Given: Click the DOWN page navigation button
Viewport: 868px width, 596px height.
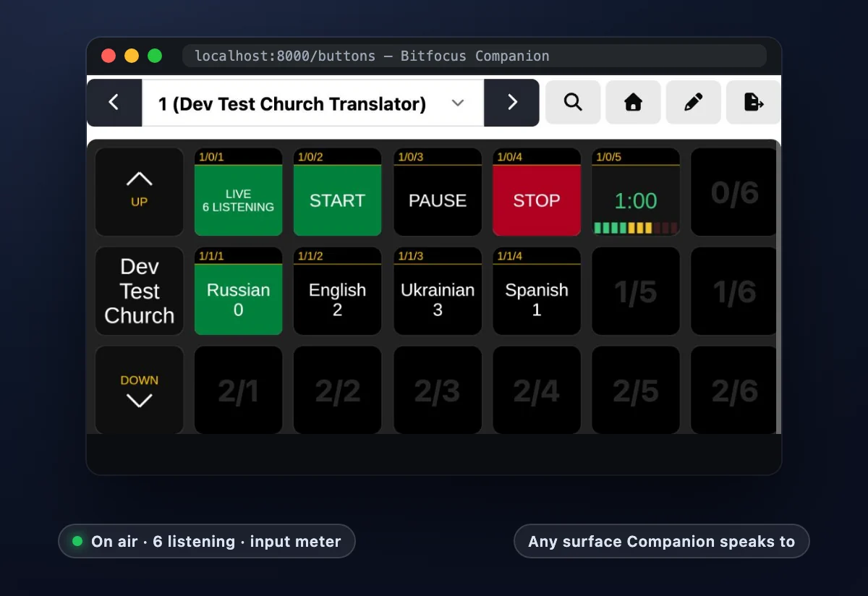Looking at the screenshot, I should coord(139,390).
